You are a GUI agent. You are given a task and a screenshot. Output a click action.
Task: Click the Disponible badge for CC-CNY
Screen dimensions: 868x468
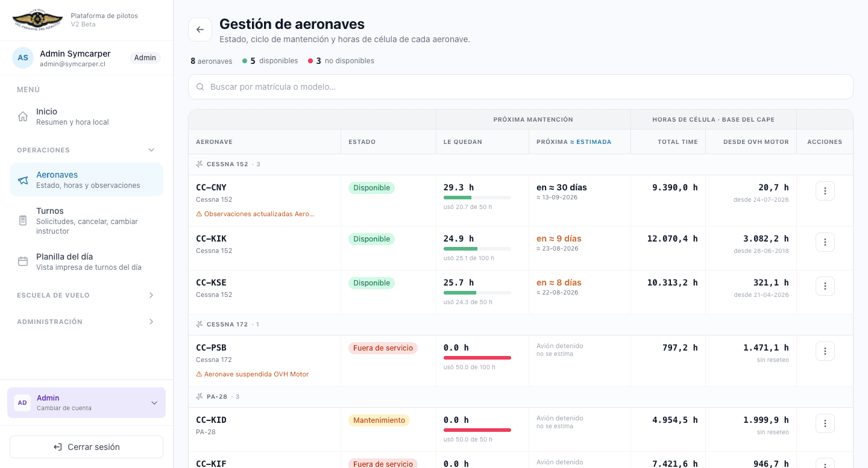pos(371,188)
